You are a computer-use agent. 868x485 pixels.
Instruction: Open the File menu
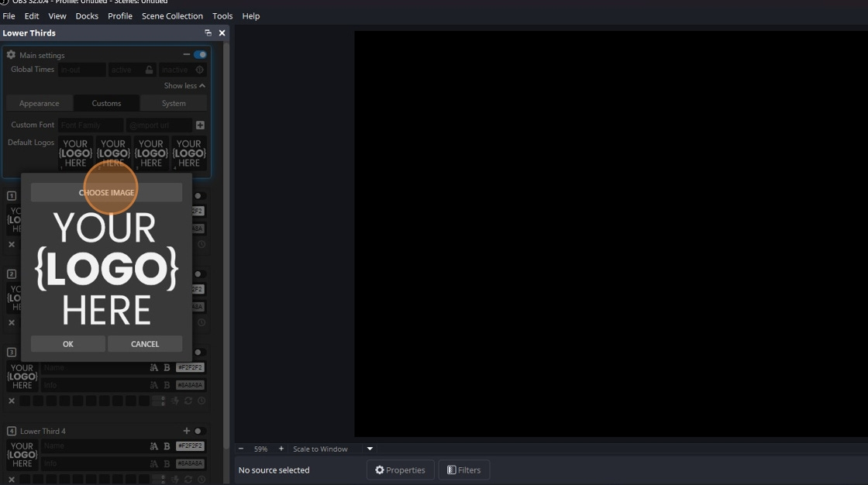(x=9, y=16)
